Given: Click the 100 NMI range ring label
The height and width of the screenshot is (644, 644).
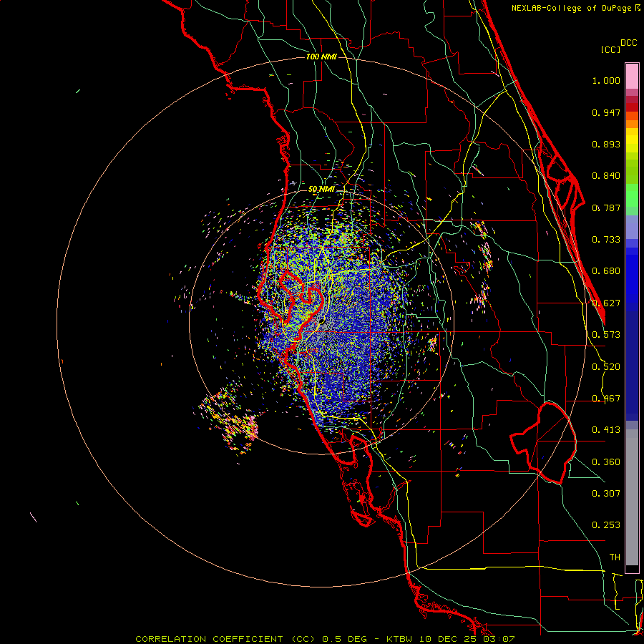Looking at the screenshot, I should (x=321, y=57).
